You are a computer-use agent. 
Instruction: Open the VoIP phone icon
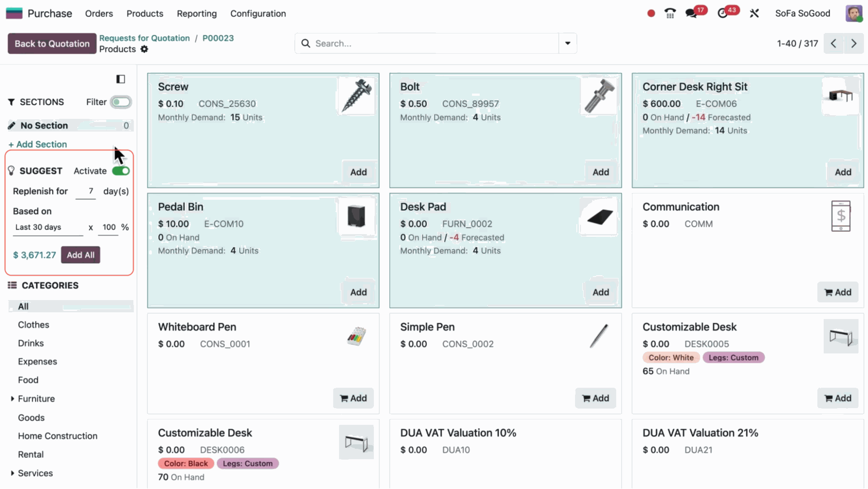[x=670, y=14]
